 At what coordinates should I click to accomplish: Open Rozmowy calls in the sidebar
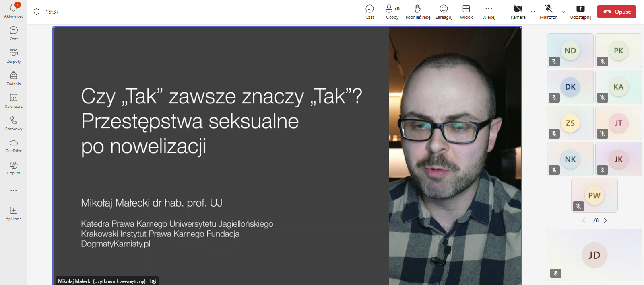coord(14,123)
